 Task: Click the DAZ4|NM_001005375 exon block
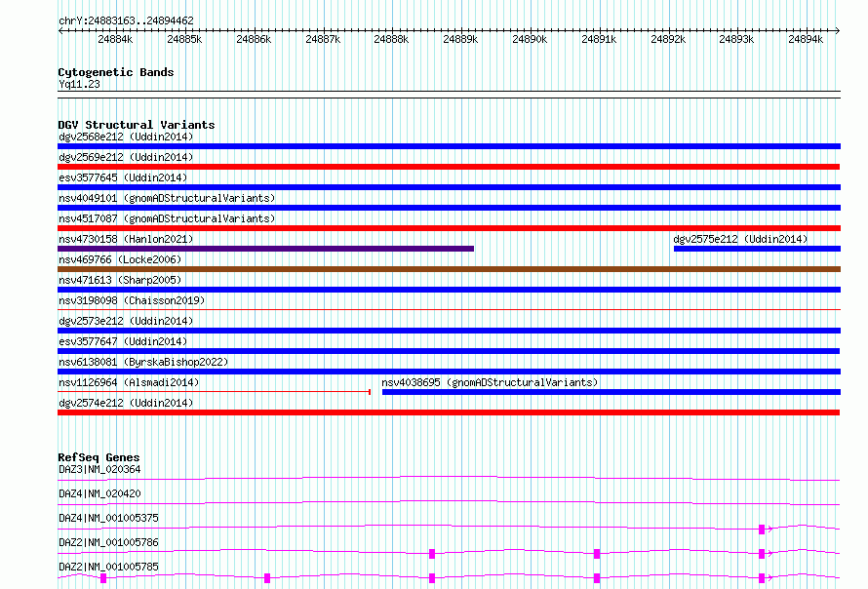[x=762, y=530]
